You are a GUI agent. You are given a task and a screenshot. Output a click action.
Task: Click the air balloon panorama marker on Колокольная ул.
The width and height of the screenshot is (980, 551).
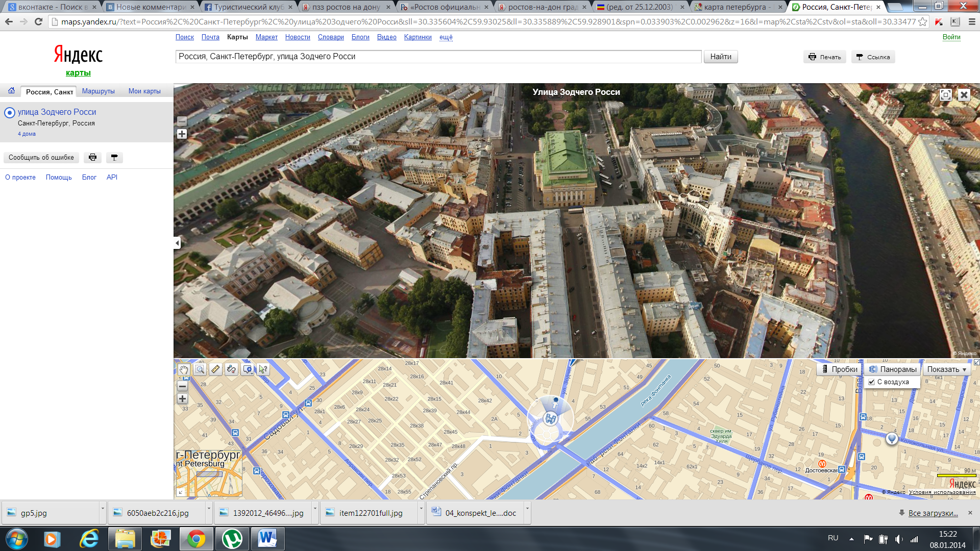pyautogui.click(x=892, y=439)
